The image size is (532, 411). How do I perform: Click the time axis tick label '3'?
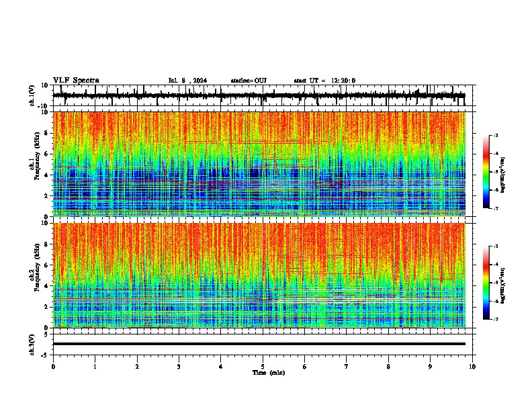pos(179,367)
